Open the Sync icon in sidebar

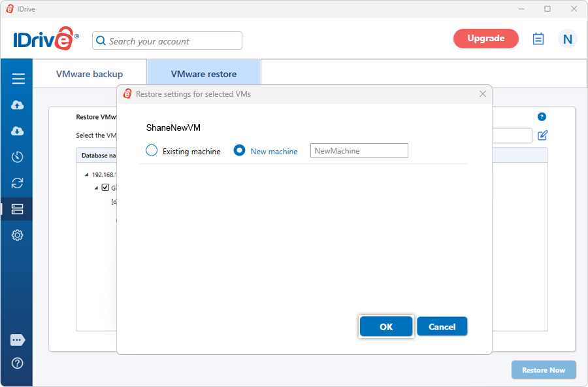click(17, 183)
